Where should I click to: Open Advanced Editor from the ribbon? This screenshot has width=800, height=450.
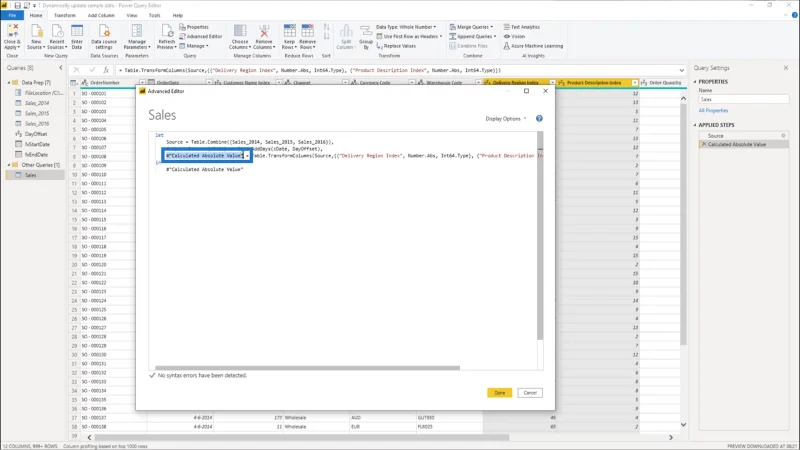(201, 36)
